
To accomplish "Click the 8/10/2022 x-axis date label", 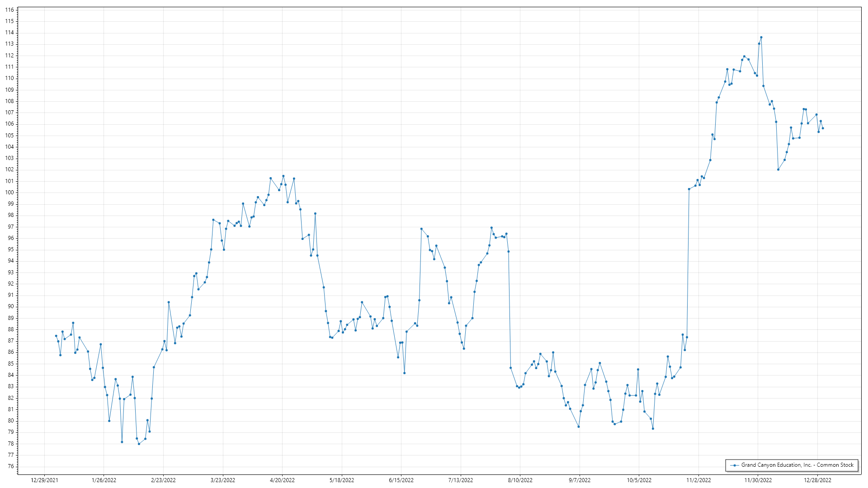I will coord(520,480).
